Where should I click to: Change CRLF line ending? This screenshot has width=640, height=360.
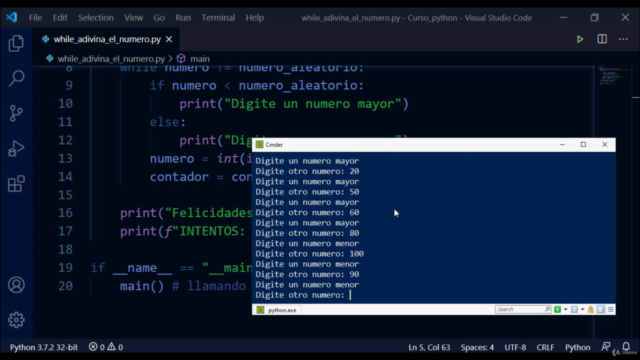pyautogui.click(x=545, y=347)
